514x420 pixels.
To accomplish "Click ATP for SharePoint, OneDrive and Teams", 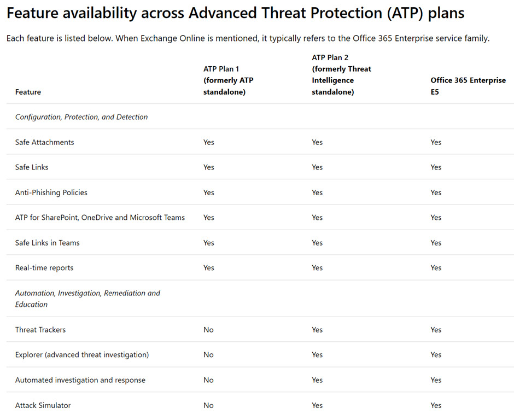I will coord(100,218).
